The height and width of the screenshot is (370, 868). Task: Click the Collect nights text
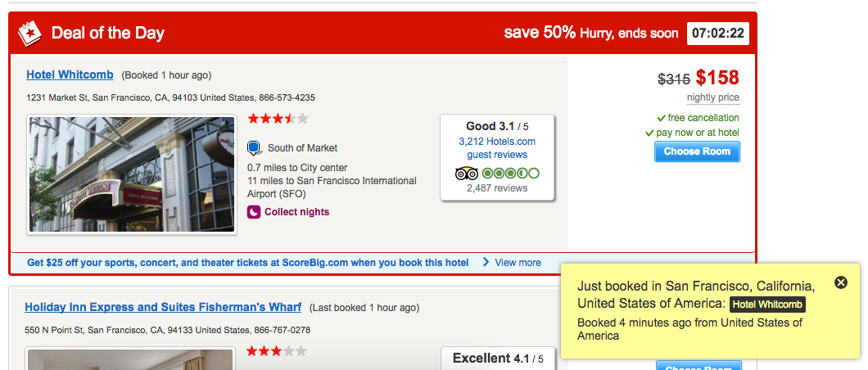click(x=296, y=212)
